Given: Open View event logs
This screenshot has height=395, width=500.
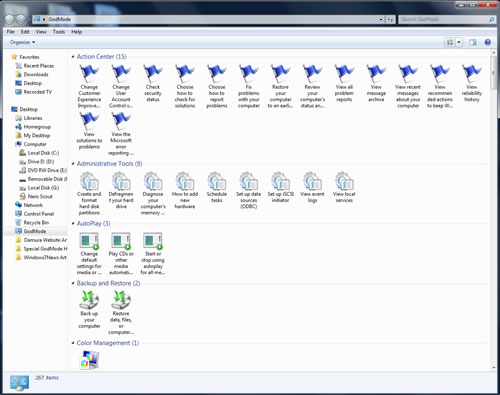Looking at the screenshot, I should [x=312, y=187].
